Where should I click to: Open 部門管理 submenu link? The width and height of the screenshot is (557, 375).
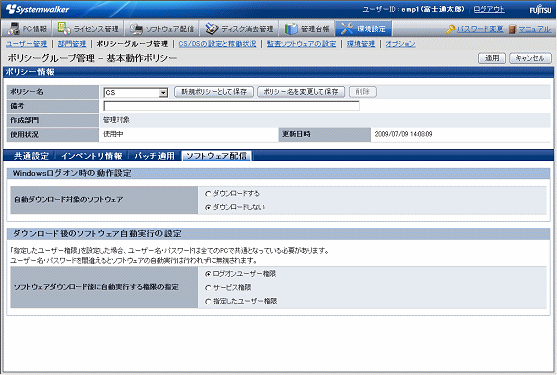pos(72,44)
